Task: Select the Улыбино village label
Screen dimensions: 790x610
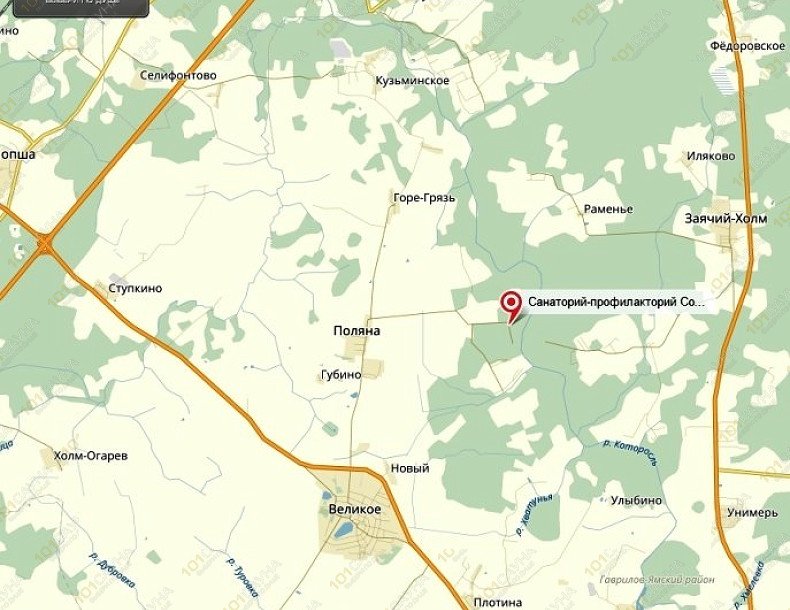Action: 636,501
